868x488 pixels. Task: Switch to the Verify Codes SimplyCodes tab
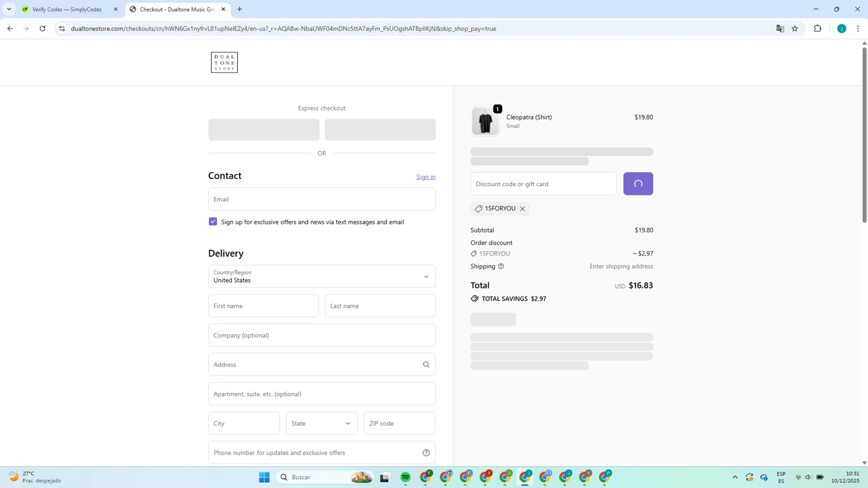pos(67,9)
